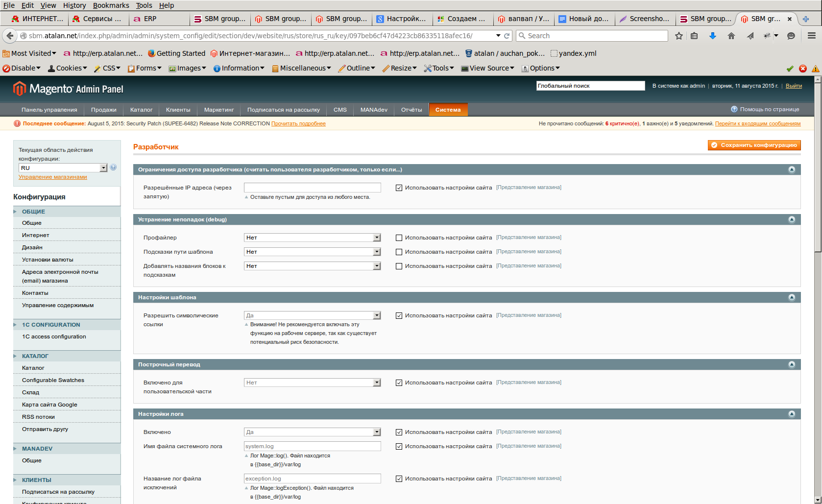Click the red error web developer icon
The width and height of the screenshot is (822, 504).
pyautogui.click(x=803, y=69)
